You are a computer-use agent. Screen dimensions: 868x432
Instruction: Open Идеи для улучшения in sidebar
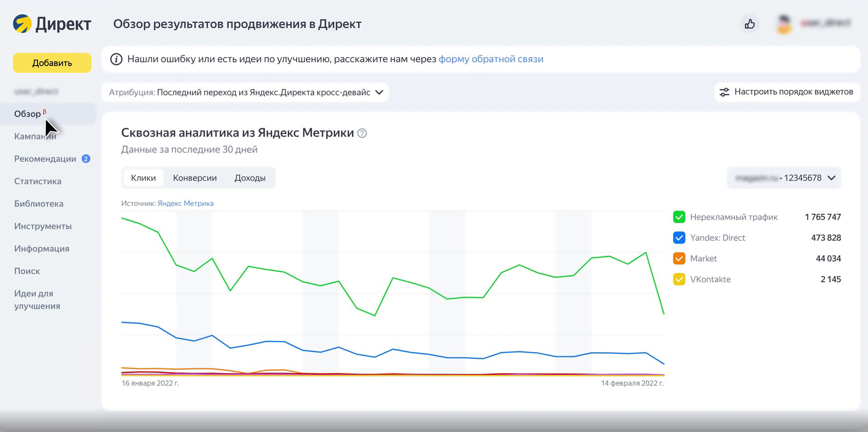pos(37,300)
